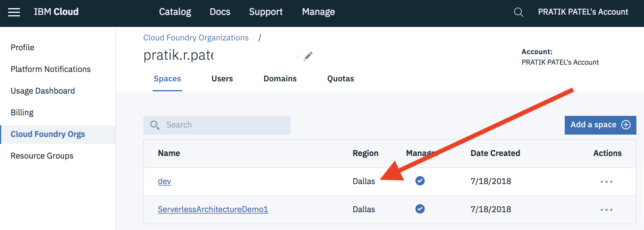Click Dallas region in dev row
The image size is (644, 230).
point(364,181)
